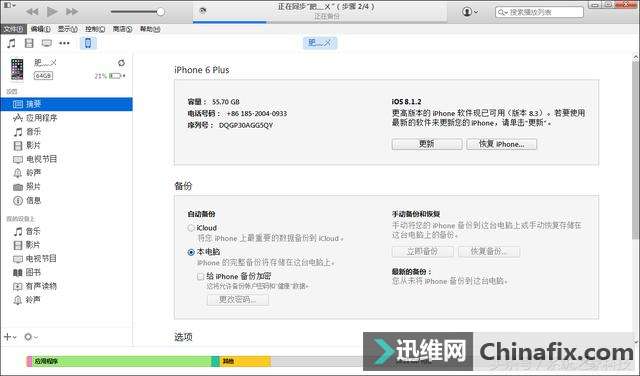Open the 文件 menu
The height and width of the screenshot is (376, 640).
(13, 29)
